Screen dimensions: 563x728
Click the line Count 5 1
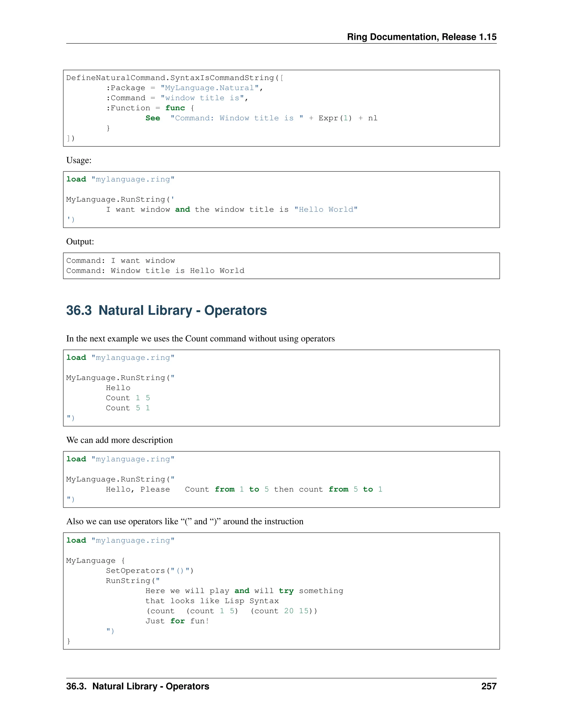tap(128, 408)
